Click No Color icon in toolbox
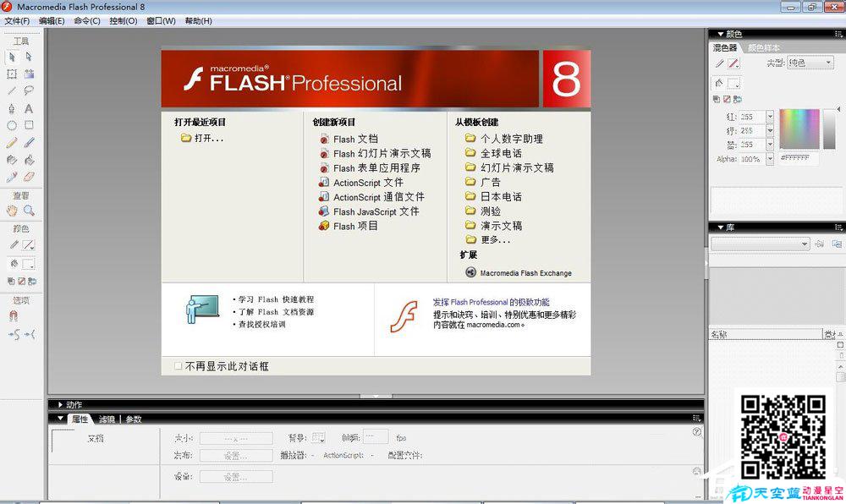Viewport: 846px width, 504px height. pos(22,282)
